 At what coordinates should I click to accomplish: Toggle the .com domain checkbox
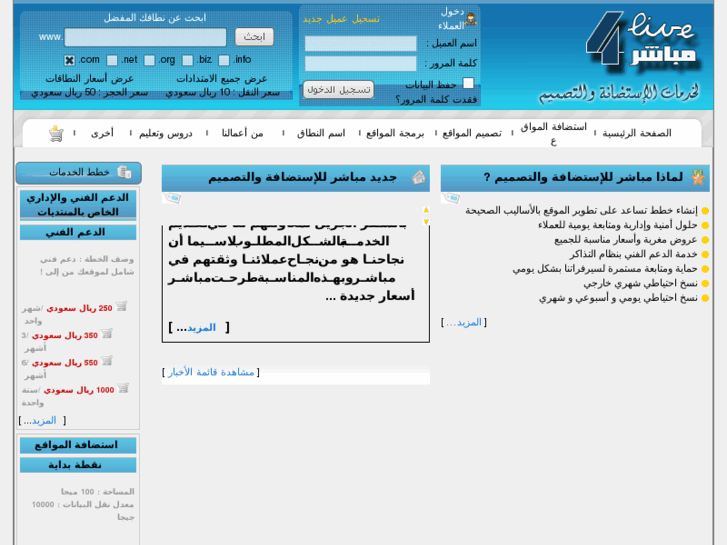(70, 60)
